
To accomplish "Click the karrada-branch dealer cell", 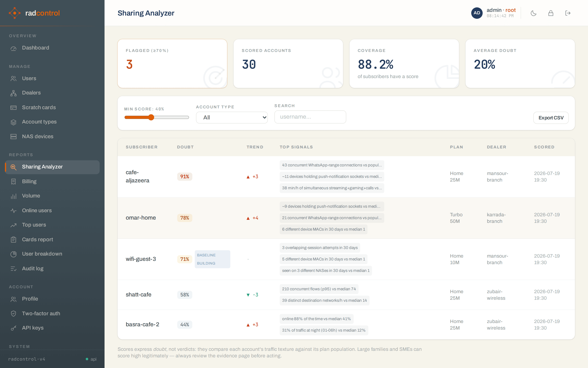I will pyautogui.click(x=496, y=218).
